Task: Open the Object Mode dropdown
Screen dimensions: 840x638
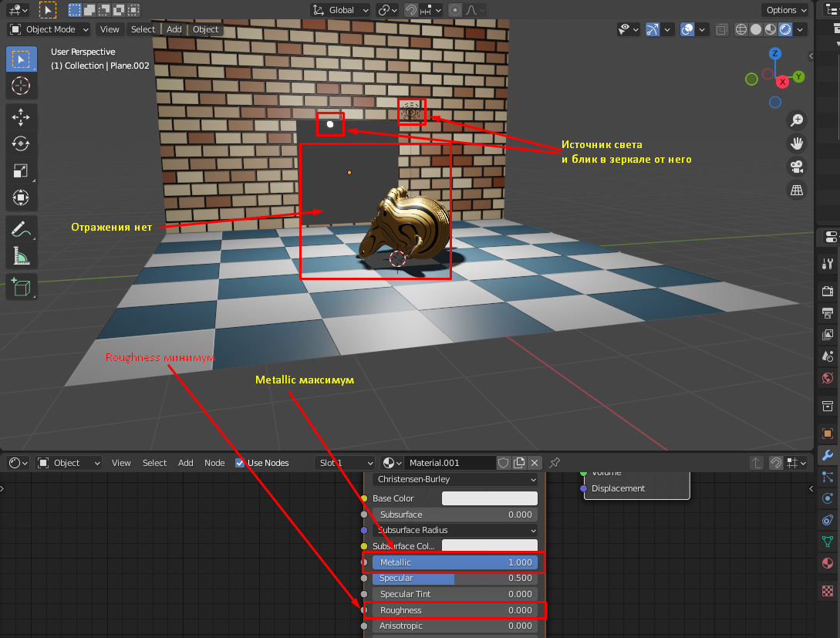Action: (x=49, y=29)
